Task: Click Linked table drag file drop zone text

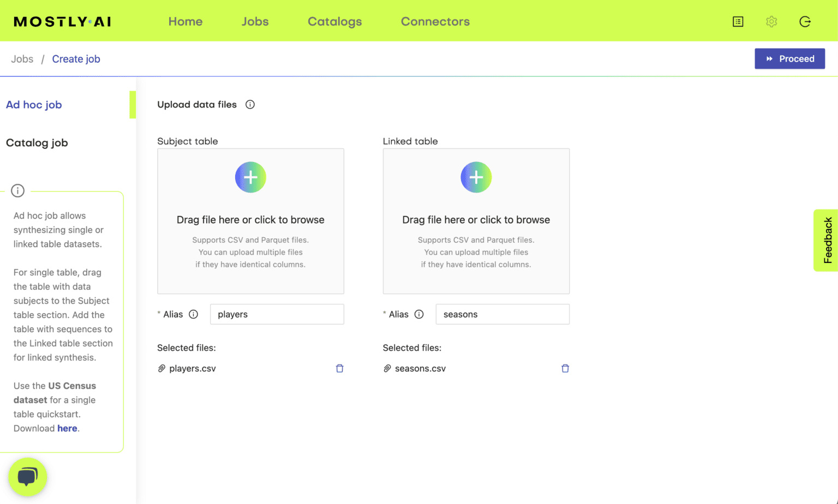Action: coord(476,220)
